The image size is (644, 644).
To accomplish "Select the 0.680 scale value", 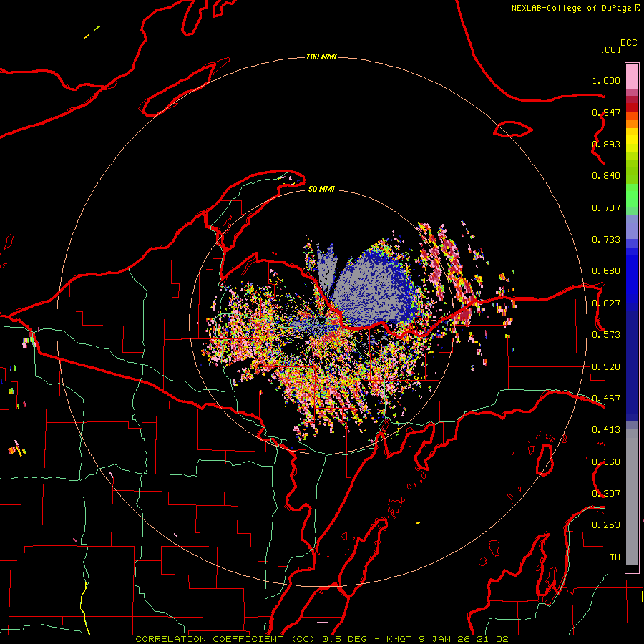I will point(606,271).
